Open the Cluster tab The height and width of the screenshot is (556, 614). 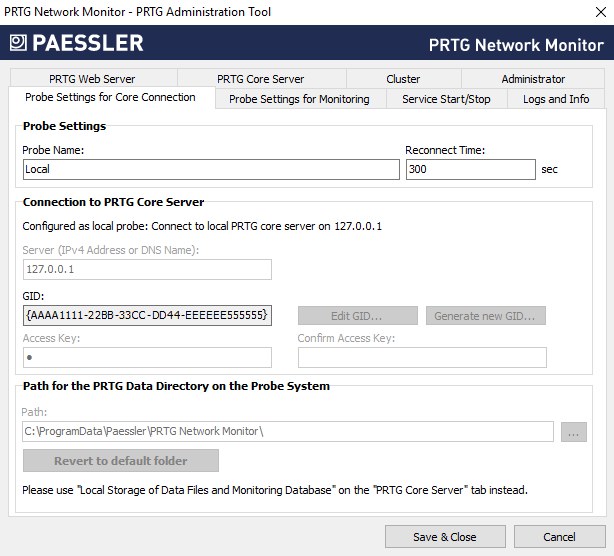click(403, 79)
